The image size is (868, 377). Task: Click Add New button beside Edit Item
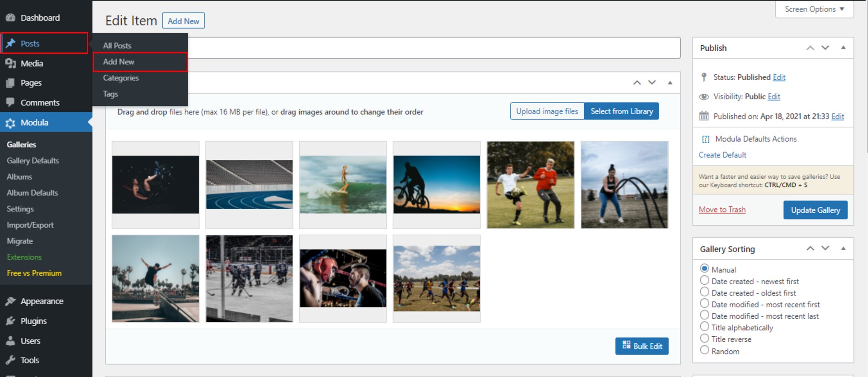click(x=184, y=21)
